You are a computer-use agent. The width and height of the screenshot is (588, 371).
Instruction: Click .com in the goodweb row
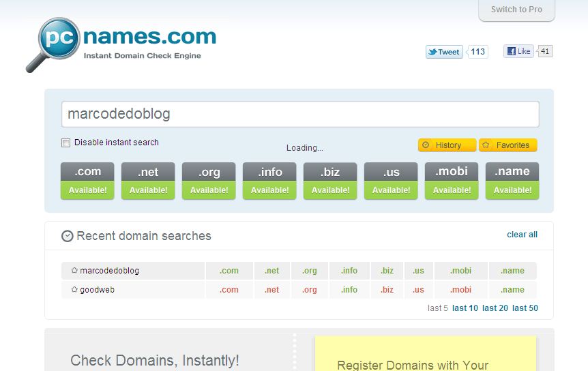pyautogui.click(x=229, y=290)
